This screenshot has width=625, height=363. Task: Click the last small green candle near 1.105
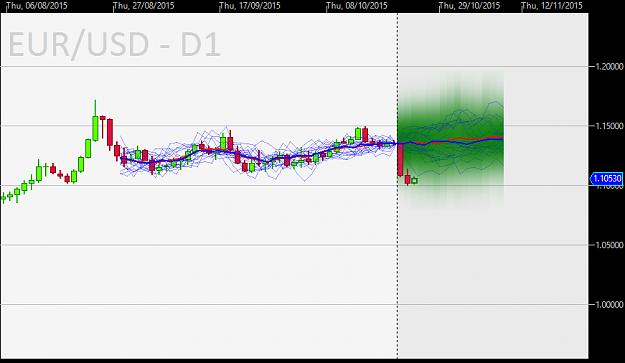pos(415,181)
